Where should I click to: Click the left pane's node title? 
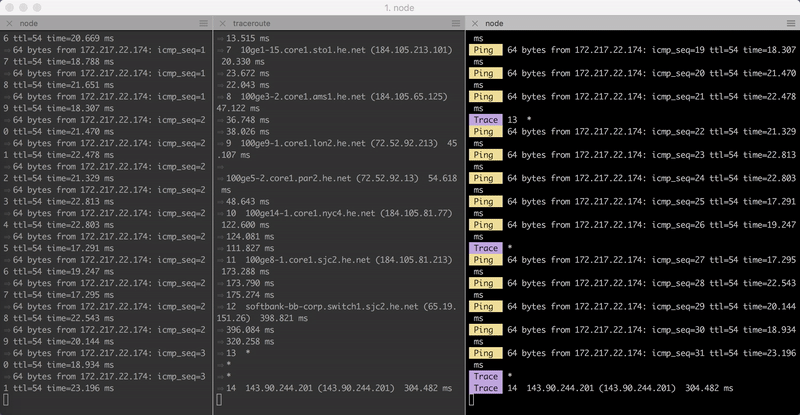point(29,23)
